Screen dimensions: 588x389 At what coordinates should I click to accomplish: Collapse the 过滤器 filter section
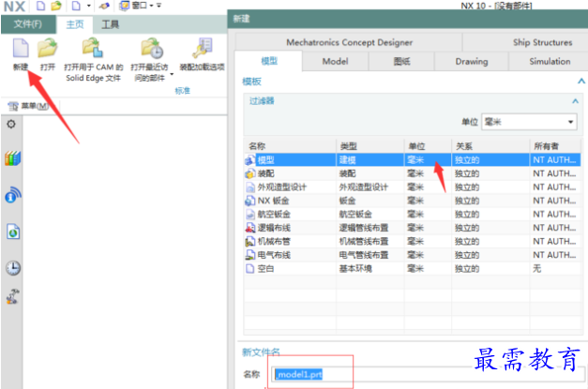pos(575,101)
